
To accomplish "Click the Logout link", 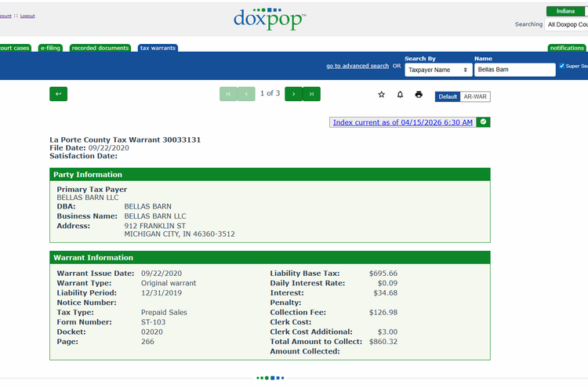I will [27, 16].
